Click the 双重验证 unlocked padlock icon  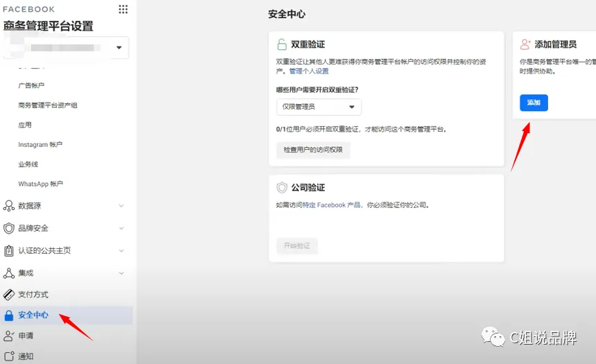coord(282,44)
